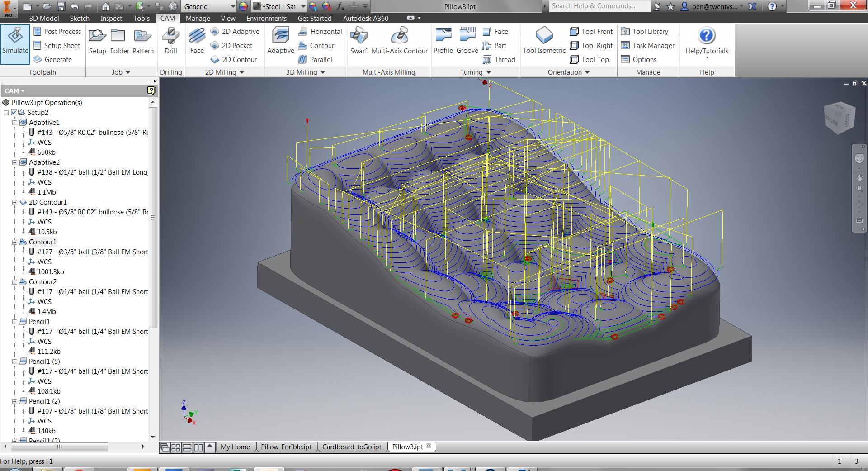Open the Setup Sheet tool
The height and width of the screenshot is (471, 868).
click(x=57, y=46)
